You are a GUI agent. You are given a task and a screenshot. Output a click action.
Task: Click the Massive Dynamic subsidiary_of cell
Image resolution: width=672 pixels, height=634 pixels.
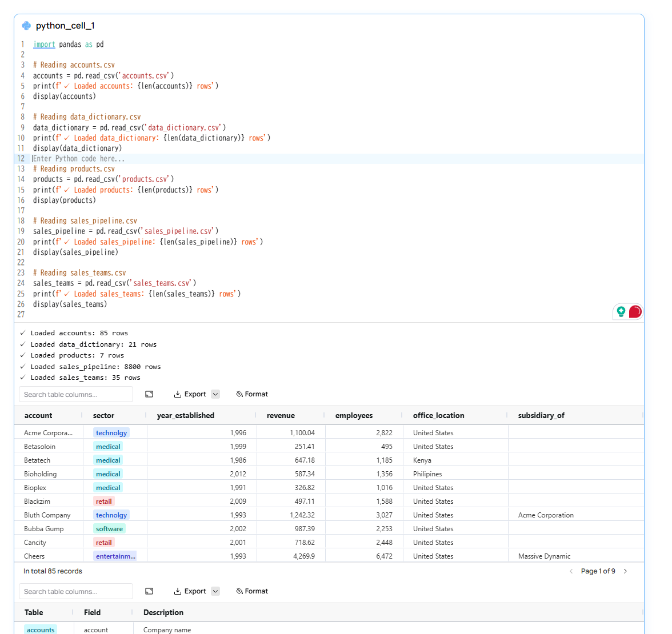click(544, 556)
